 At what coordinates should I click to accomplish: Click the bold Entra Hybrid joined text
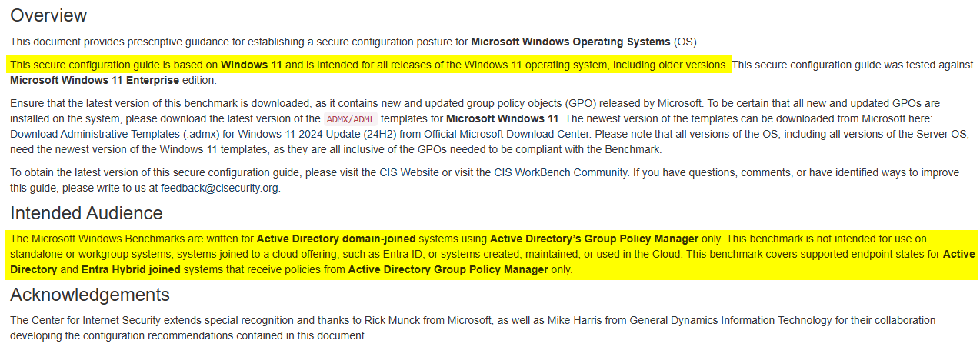coord(132,270)
